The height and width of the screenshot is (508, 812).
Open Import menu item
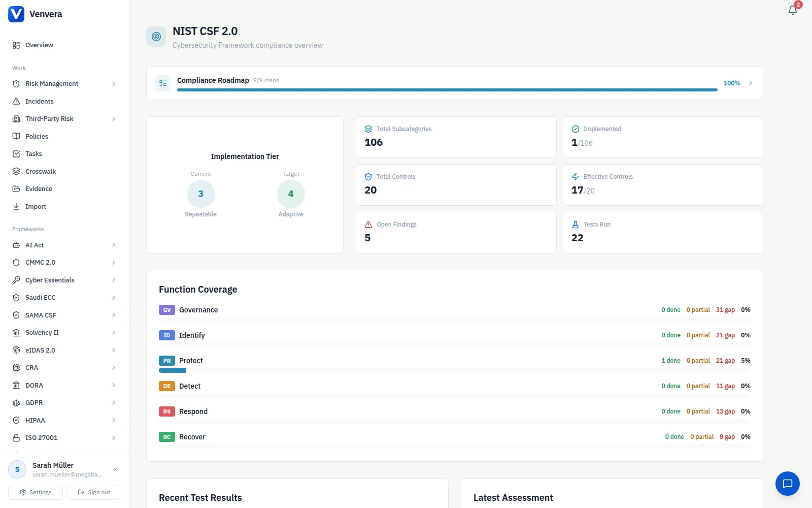(x=64, y=206)
